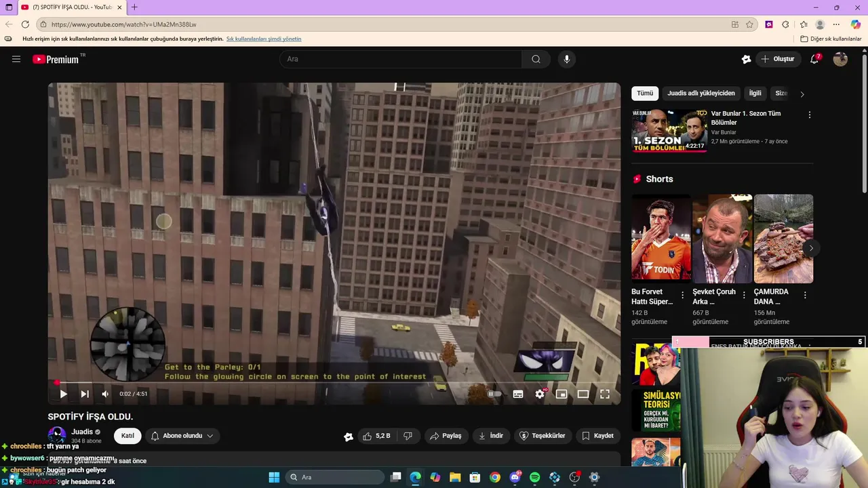This screenshot has height=488, width=868.
Task: Open account avatar menu in YouTube header
Action: 840,59
